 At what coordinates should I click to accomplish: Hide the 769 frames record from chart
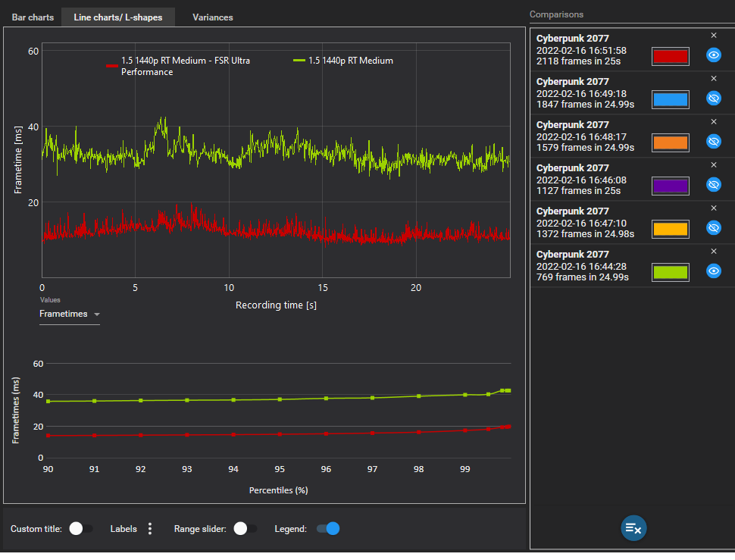click(x=714, y=271)
